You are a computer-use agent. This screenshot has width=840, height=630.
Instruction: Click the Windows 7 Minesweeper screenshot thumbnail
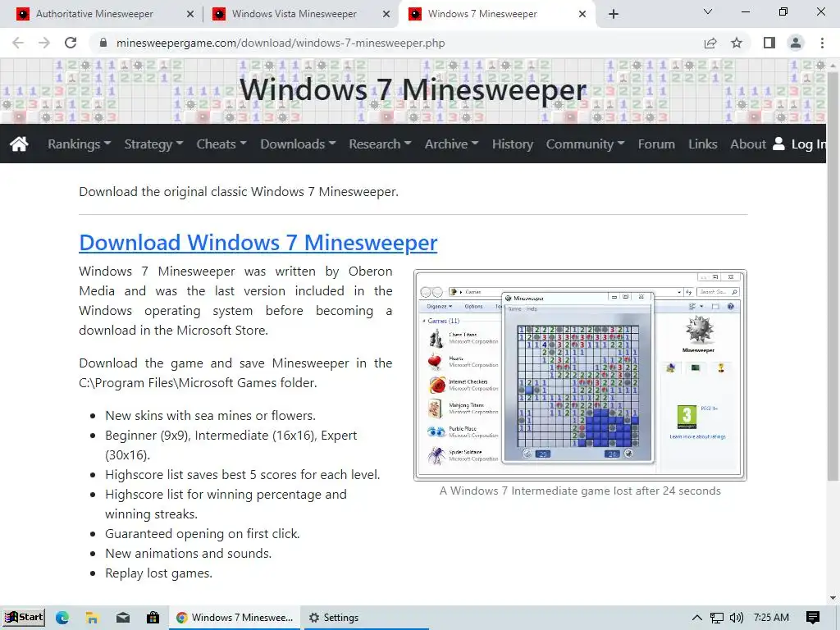[x=580, y=375]
